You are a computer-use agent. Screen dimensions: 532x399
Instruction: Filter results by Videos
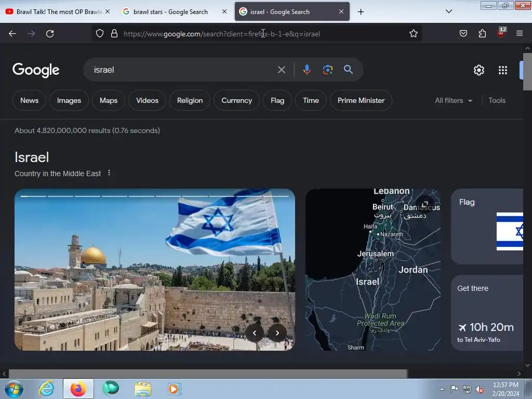tap(147, 100)
